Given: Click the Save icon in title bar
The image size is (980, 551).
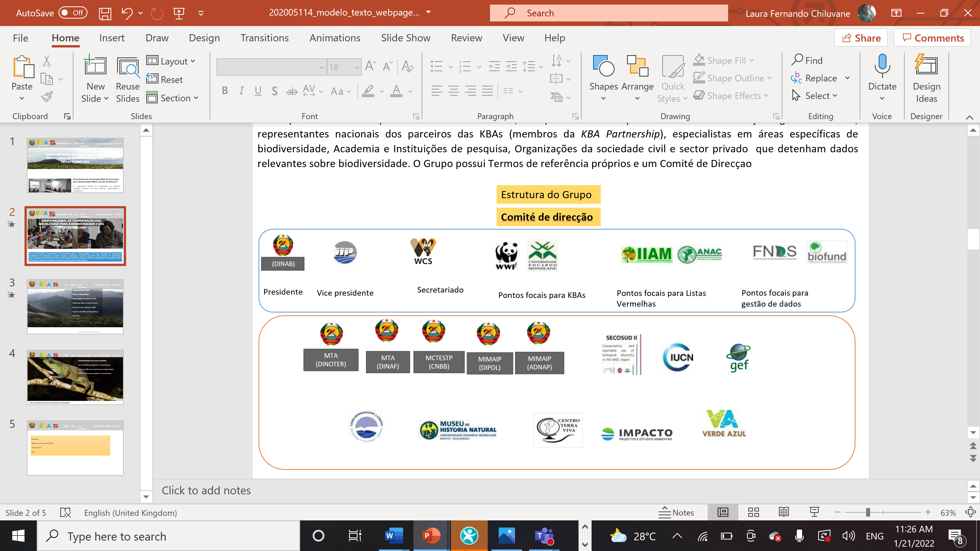Looking at the screenshot, I should click(x=105, y=13).
